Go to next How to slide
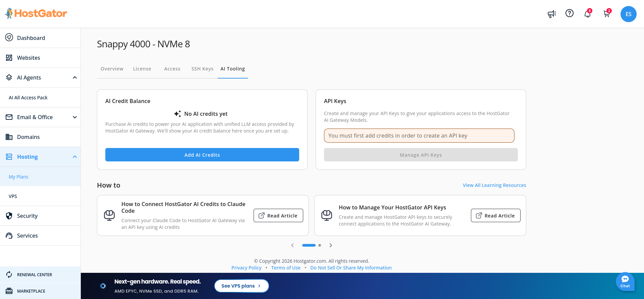The image size is (644, 299). (x=331, y=245)
